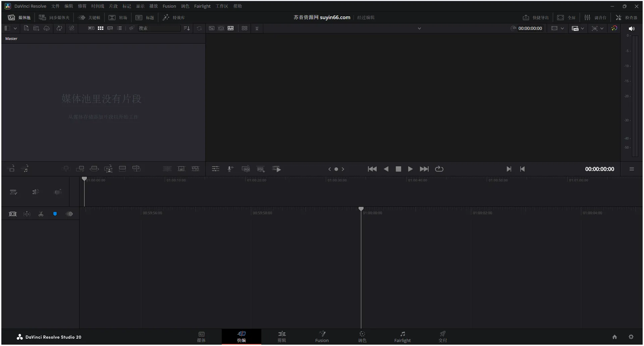This screenshot has width=644, height=346.
Task: Mute audio using the speaker icon
Action: (632, 28)
